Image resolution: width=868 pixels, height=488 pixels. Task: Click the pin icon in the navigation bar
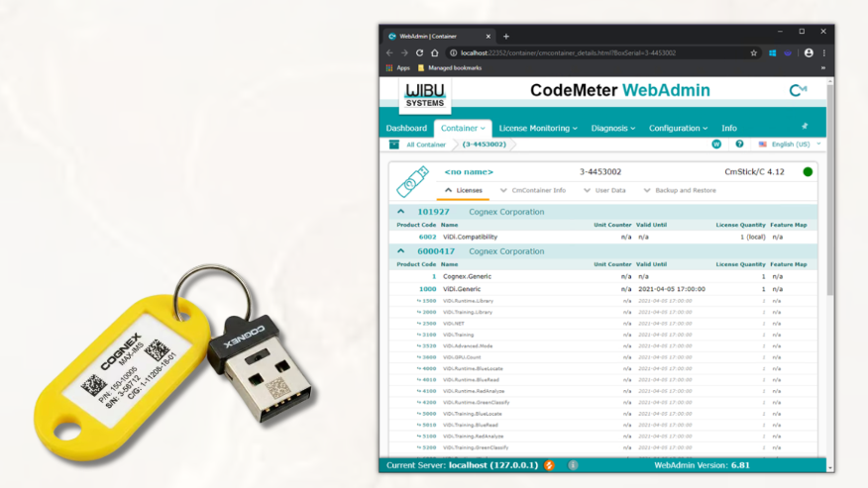pos(805,127)
